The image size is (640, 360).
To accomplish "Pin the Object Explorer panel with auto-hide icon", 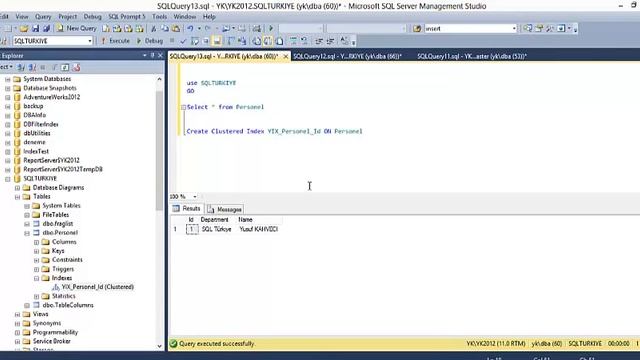I will coord(152,55).
